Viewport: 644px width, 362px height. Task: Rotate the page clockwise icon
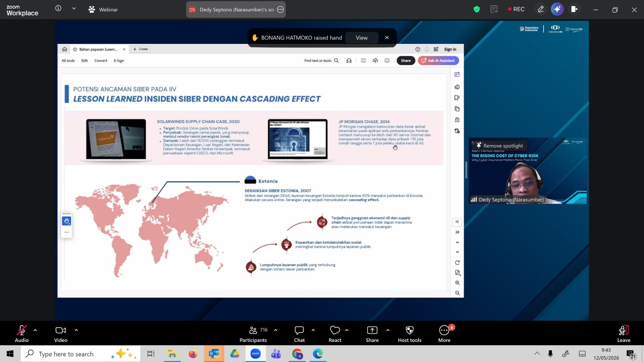tap(457, 263)
